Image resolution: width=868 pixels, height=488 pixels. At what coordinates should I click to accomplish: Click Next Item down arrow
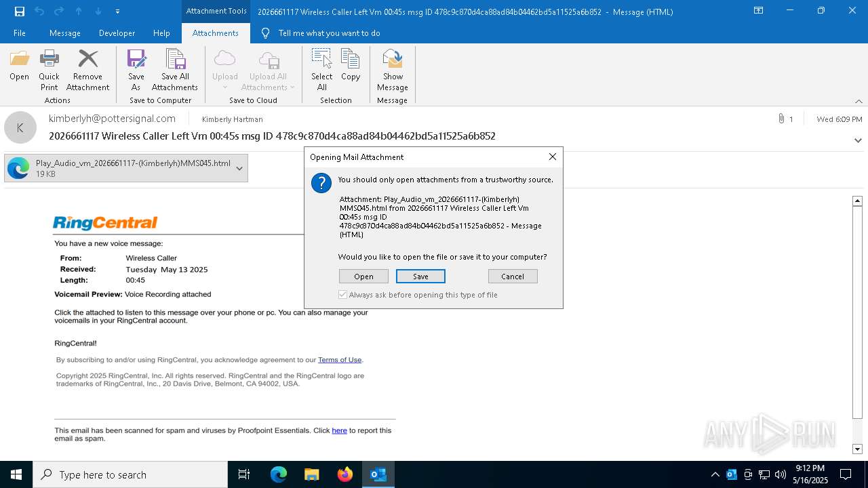[98, 11]
